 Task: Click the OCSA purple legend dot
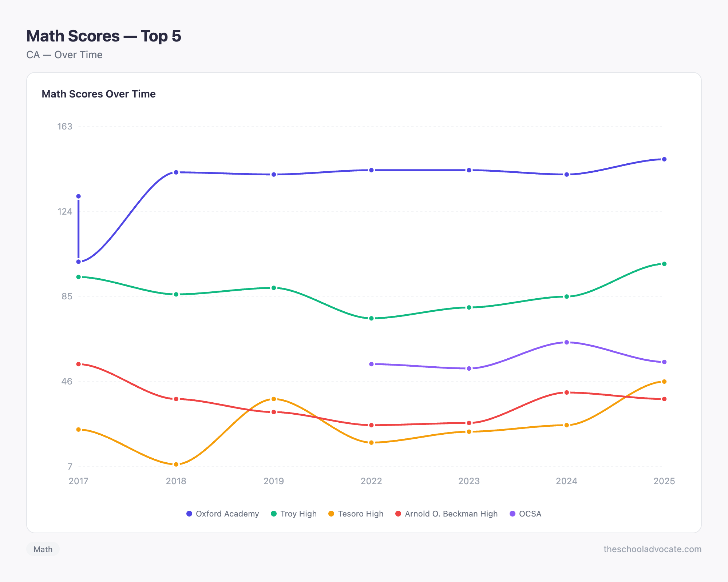coord(513,514)
